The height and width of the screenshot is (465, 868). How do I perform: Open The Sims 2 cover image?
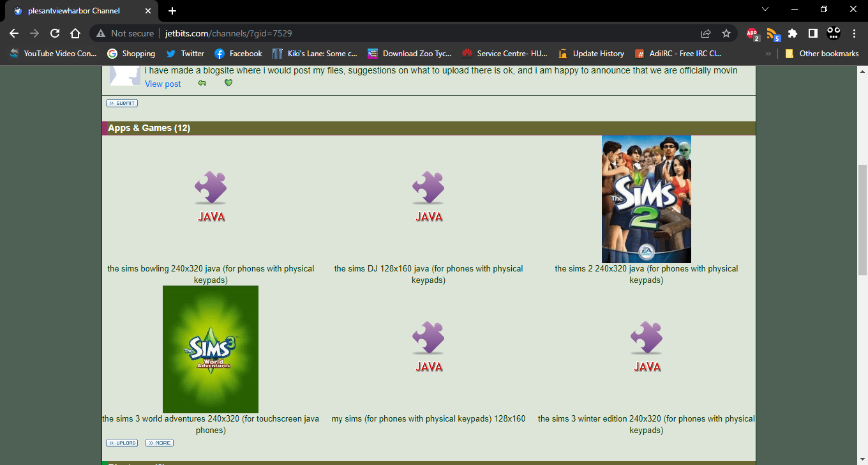(646, 199)
